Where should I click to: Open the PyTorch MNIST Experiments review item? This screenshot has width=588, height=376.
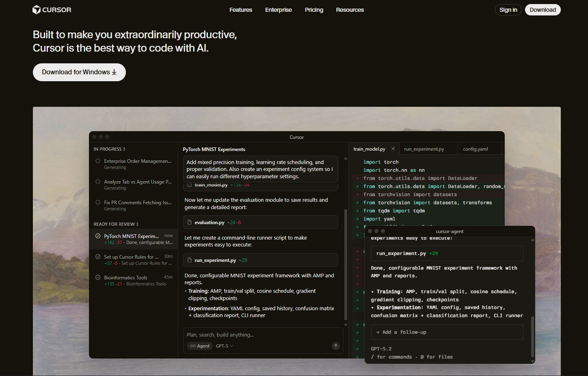pos(133,239)
